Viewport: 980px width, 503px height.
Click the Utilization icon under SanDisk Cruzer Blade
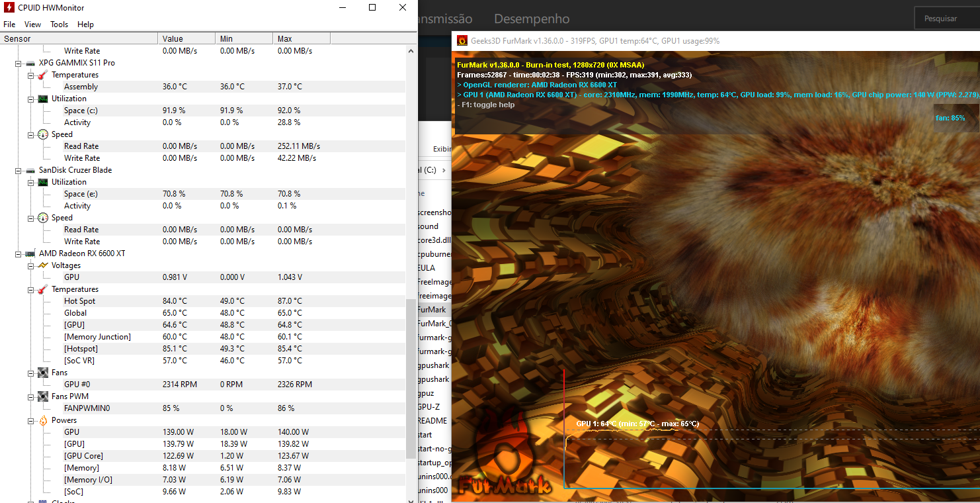(43, 182)
